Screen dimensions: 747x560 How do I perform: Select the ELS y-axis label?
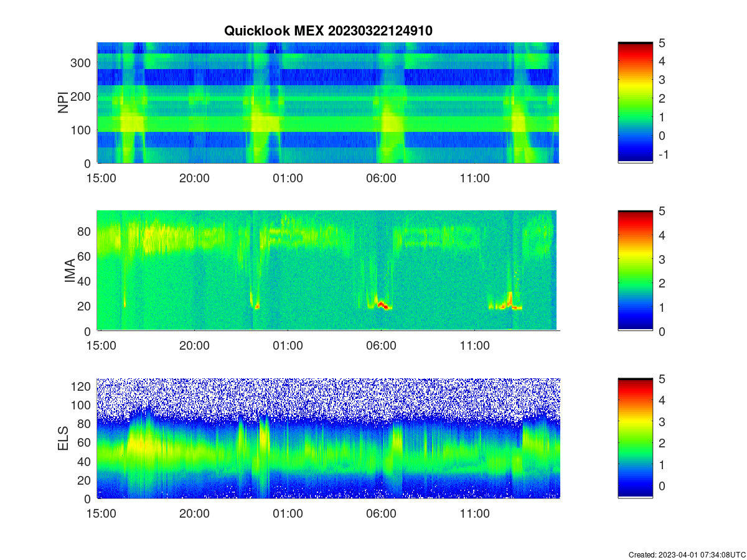(x=63, y=439)
